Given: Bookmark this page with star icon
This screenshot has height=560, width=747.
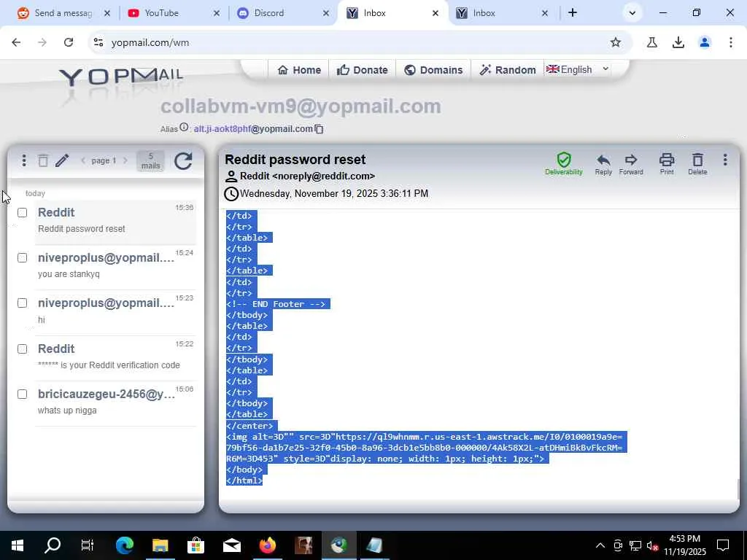Looking at the screenshot, I should click(616, 42).
